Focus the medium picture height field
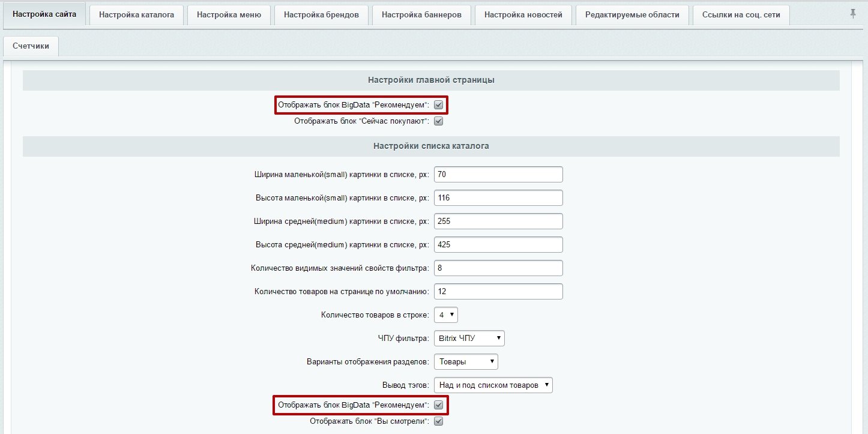868x434 pixels. pyautogui.click(x=498, y=244)
